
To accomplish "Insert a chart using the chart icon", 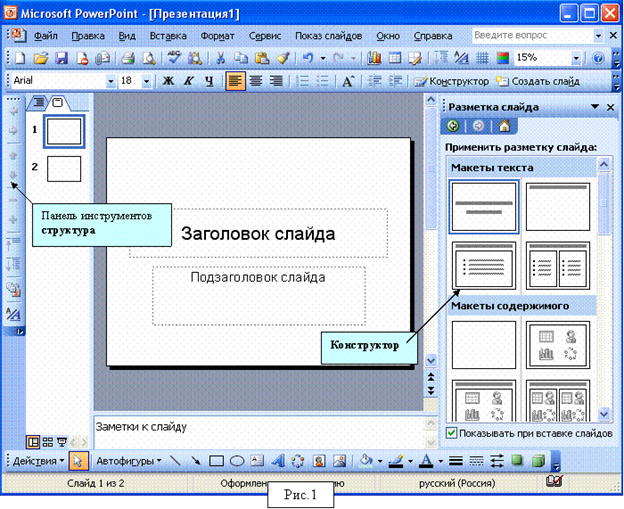I will coord(374,59).
